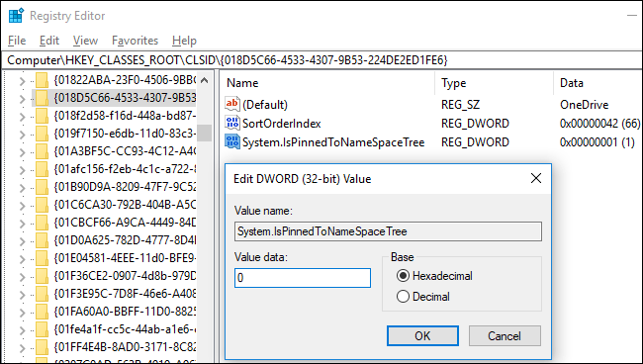This screenshot has height=364, width=643.
Task: Click folder icon of {01F36CE2-0907-4d8b key
Action: (x=42, y=276)
